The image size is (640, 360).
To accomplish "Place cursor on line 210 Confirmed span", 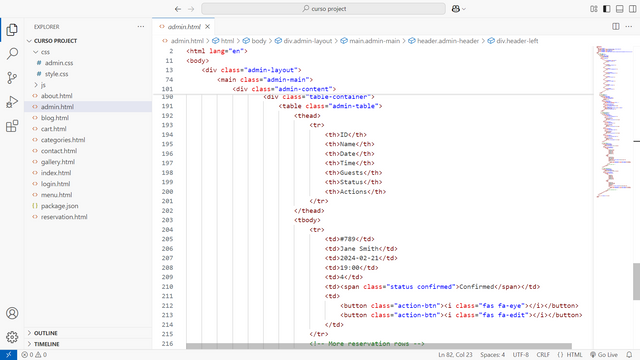I will 477,287.
